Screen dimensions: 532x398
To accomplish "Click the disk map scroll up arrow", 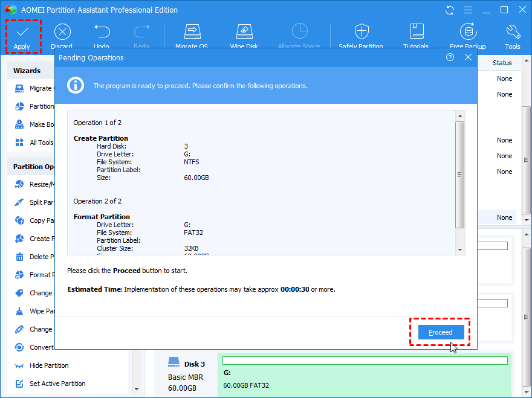I will click(x=526, y=234).
